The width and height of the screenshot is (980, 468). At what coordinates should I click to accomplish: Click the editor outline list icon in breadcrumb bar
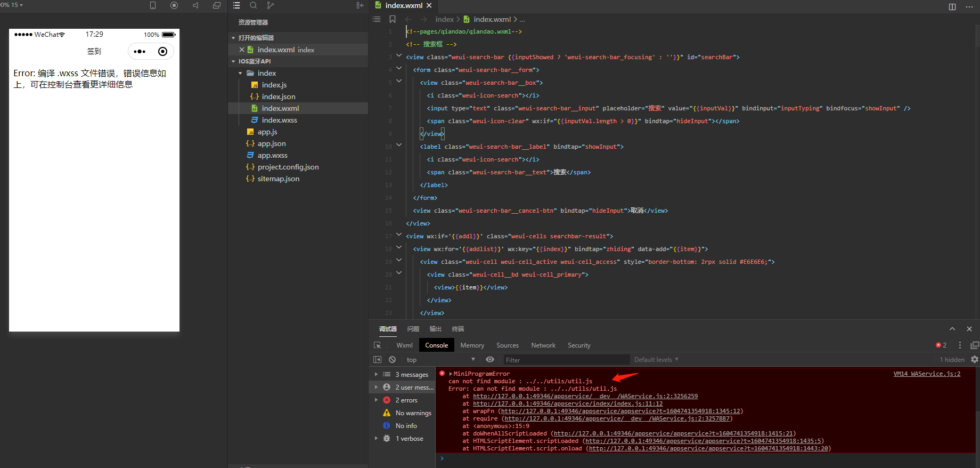(x=377, y=19)
